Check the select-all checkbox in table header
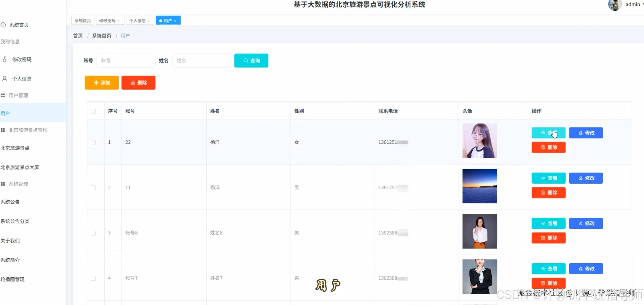644x305 pixels. [x=93, y=111]
